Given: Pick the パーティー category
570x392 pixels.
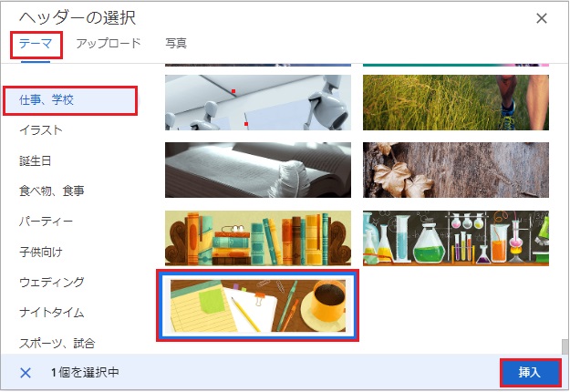Looking at the screenshot, I should pyautogui.click(x=46, y=221).
